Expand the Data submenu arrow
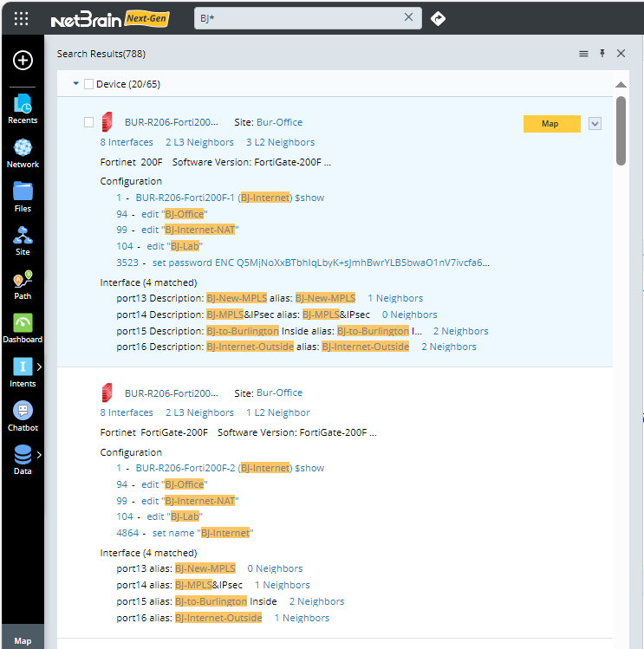644x649 pixels. (39, 454)
